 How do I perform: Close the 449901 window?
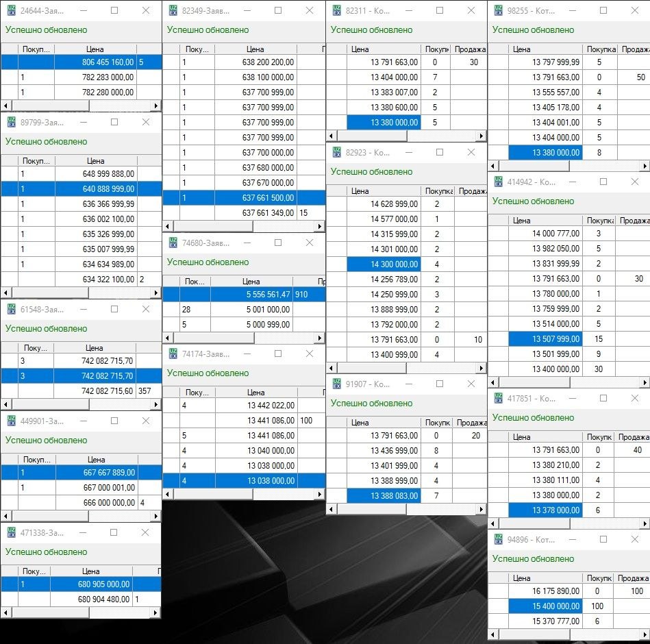tap(146, 421)
